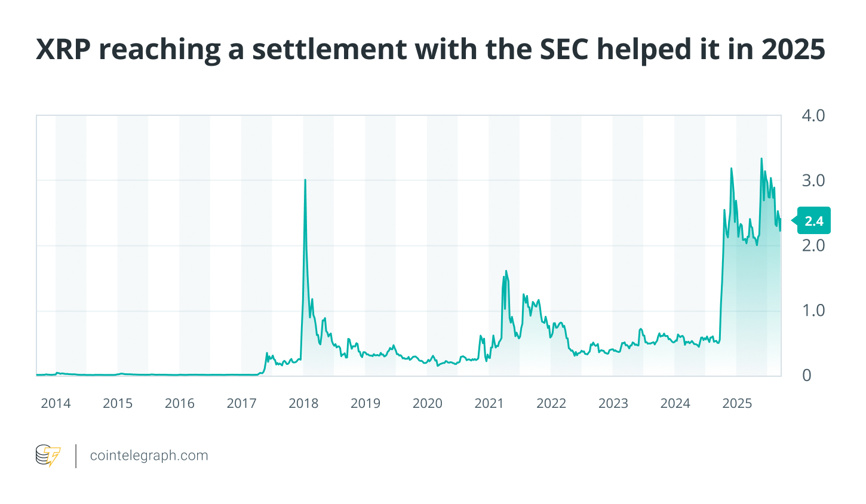Image resolution: width=866 pixels, height=504 pixels.
Task: Select the 2022 timeline label
Action: (x=551, y=404)
